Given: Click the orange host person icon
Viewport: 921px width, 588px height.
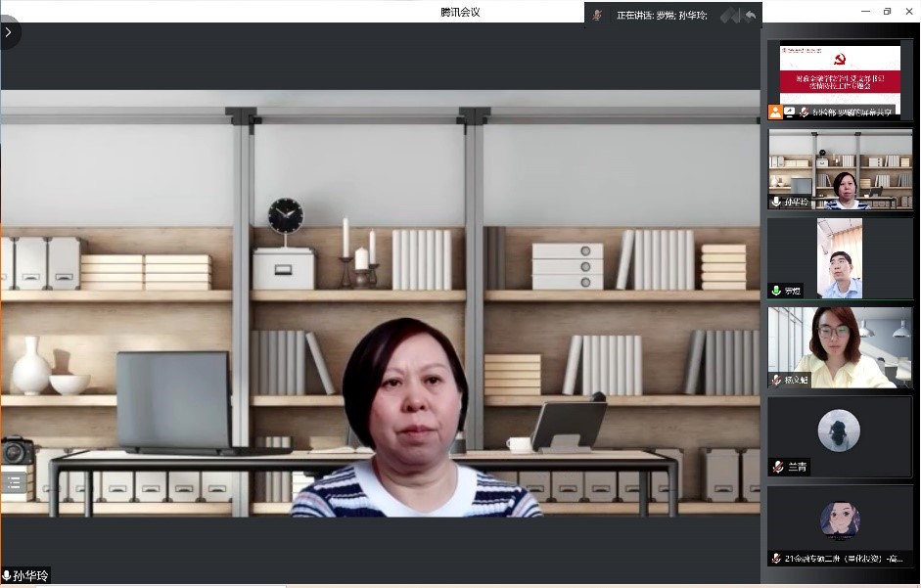Looking at the screenshot, I should pos(775,113).
